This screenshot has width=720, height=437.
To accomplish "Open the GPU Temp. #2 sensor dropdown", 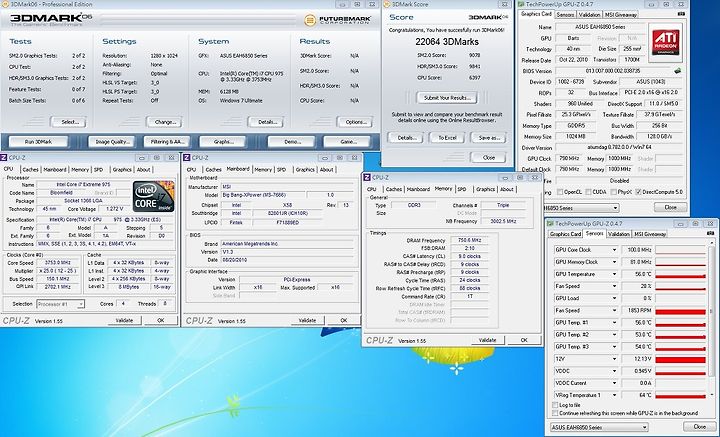I will (x=614, y=335).
